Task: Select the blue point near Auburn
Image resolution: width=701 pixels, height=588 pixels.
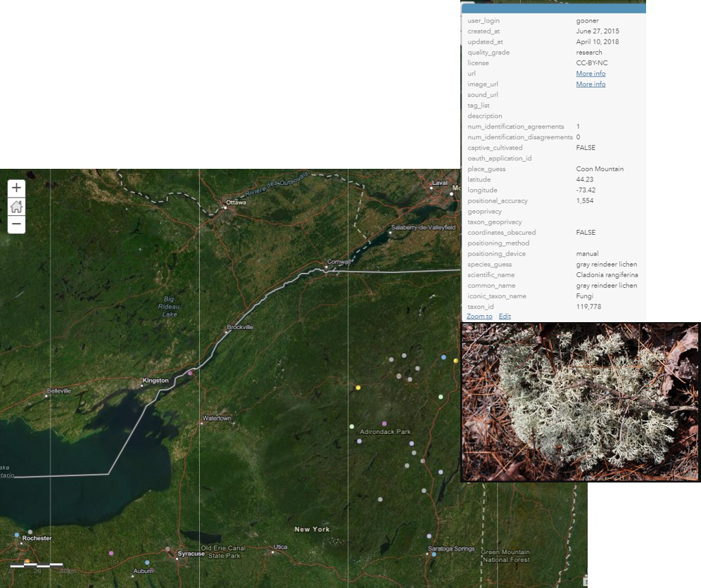Action: pyautogui.click(x=147, y=563)
